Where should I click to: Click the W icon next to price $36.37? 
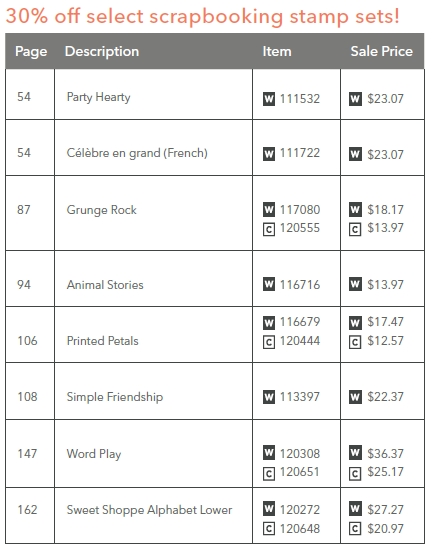pyautogui.click(x=355, y=452)
